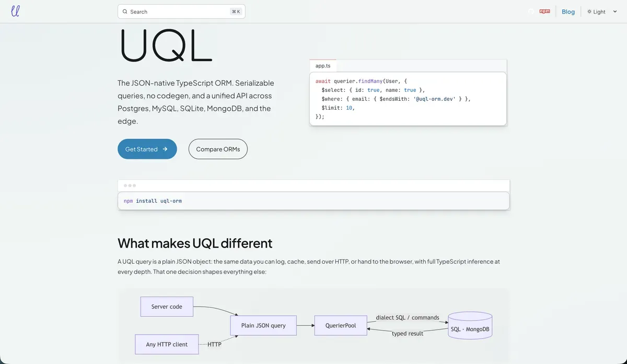Click the ⌘K shortcut badge in search

[x=236, y=11]
